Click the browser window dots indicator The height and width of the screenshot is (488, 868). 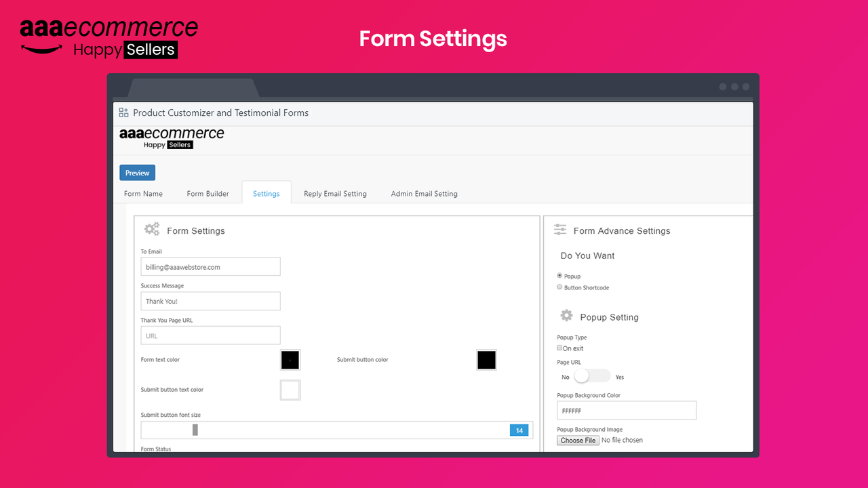click(734, 87)
